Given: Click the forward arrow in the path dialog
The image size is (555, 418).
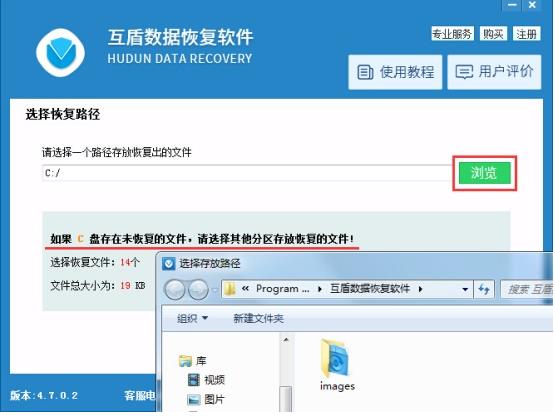Looking at the screenshot, I should [198, 290].
